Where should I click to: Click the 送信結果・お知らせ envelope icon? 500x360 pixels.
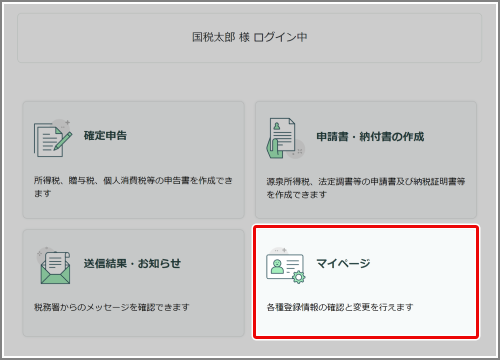pos(55,266)
